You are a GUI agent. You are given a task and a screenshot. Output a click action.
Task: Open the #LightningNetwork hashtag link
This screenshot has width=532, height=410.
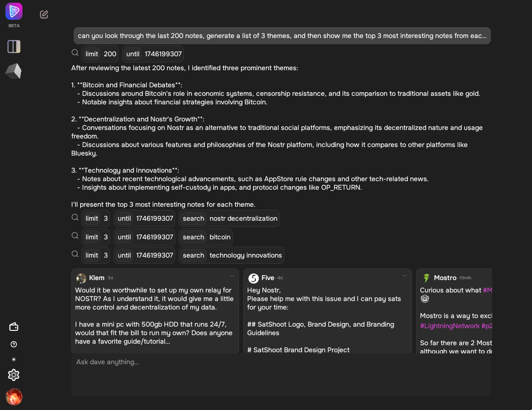tap(450, 326)
